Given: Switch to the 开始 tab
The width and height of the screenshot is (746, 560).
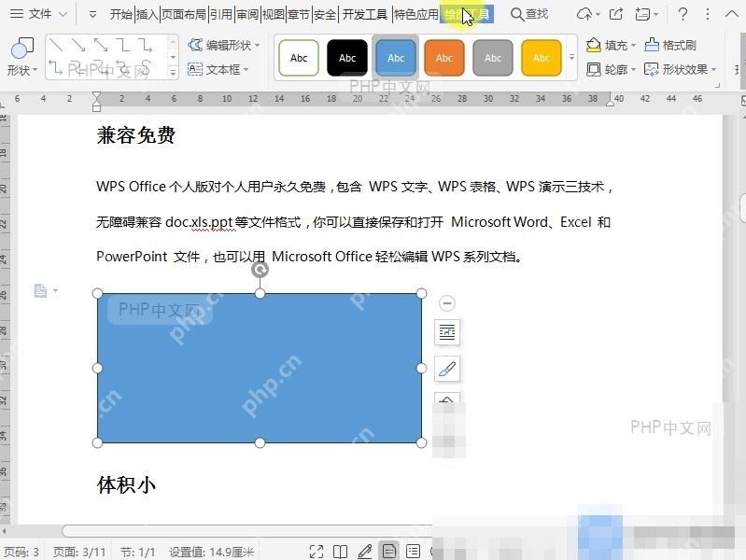Looking at the screenshot, I should click(120, 15).
